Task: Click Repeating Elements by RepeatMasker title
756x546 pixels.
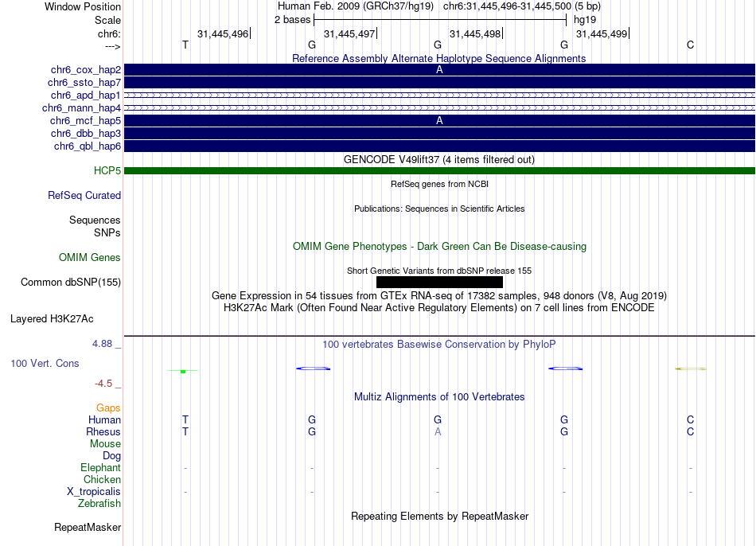Action: pyautogui.click(x=439, y=516)
